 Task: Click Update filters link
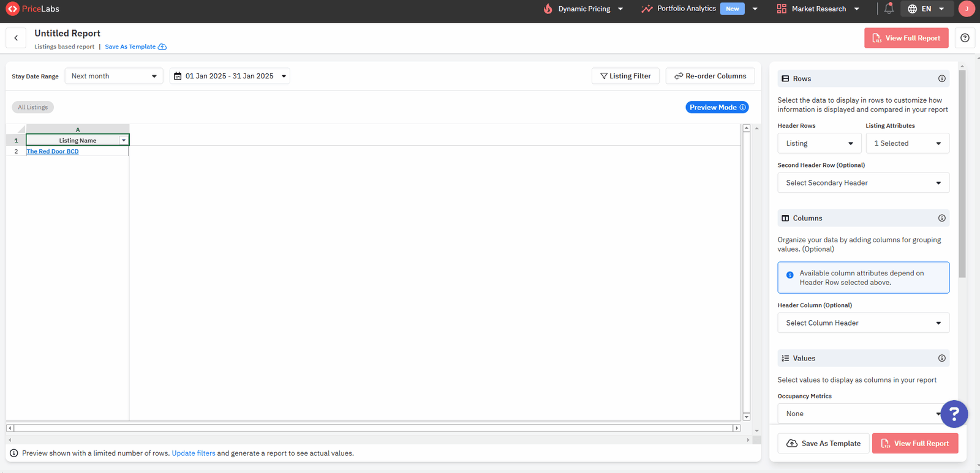194,453
